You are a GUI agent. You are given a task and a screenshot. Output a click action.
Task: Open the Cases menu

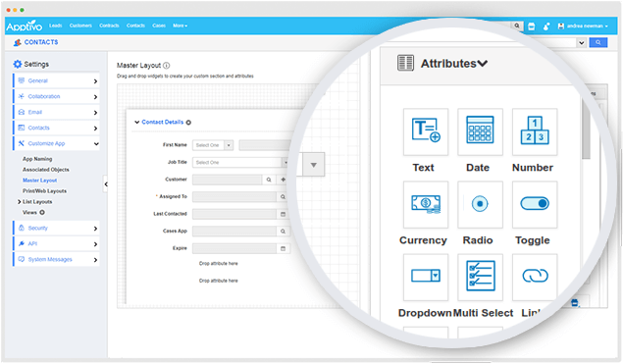coord(159,26)
